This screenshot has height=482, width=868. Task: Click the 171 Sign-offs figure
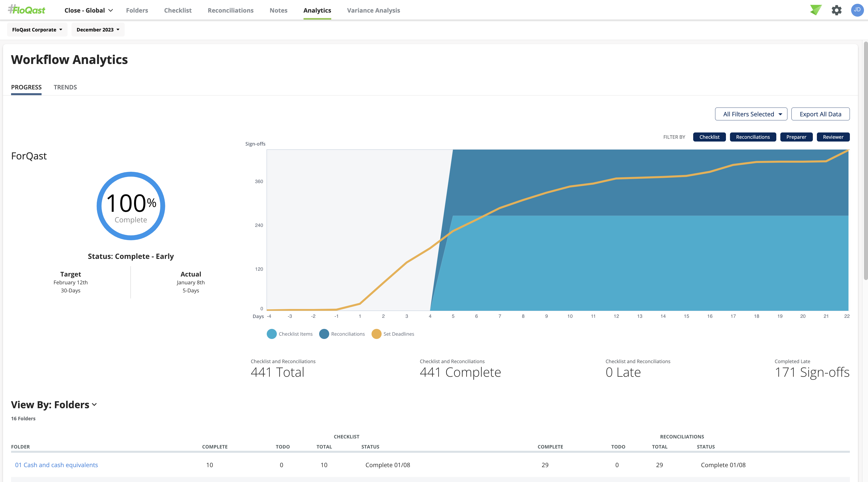click(x=812, y=372)
